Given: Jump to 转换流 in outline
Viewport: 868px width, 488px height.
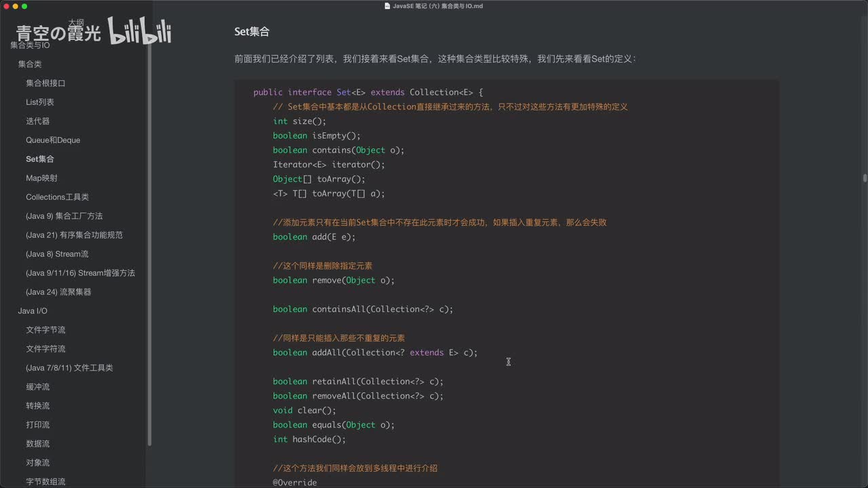Looking at the screenshot, I should [x=38, y=405].
